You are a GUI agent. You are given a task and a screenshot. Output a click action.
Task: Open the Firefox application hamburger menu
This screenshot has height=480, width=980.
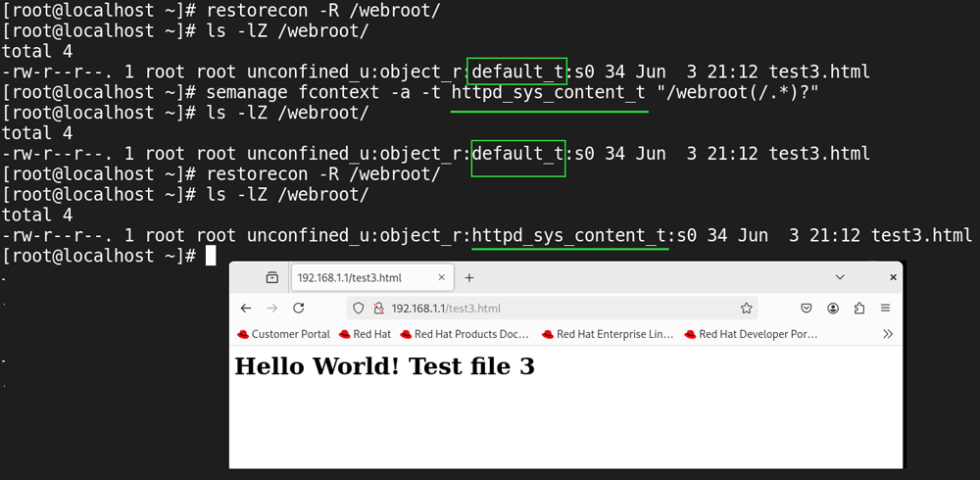click(885, 309)
